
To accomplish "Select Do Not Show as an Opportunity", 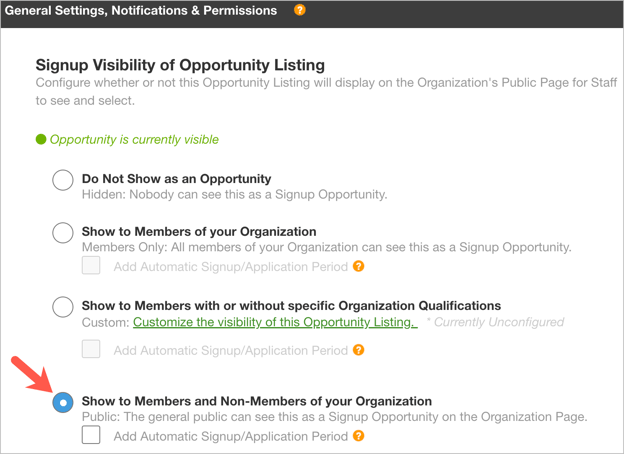I will pyautogui.click(x=63, y=180).
